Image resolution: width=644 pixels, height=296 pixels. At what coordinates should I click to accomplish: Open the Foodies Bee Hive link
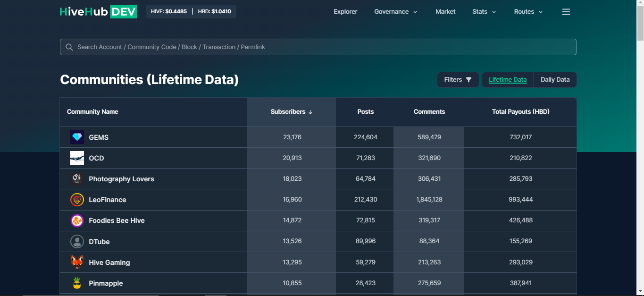coord(117,220)
